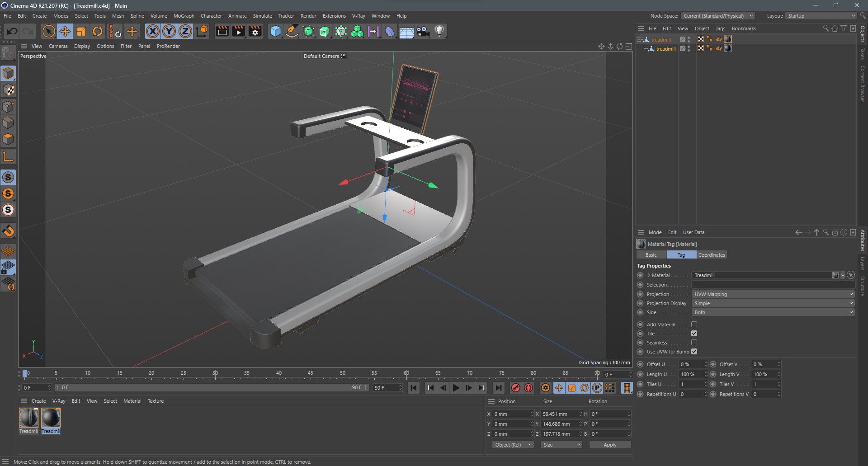Enable the Seamless checkbox

(694, 343)
